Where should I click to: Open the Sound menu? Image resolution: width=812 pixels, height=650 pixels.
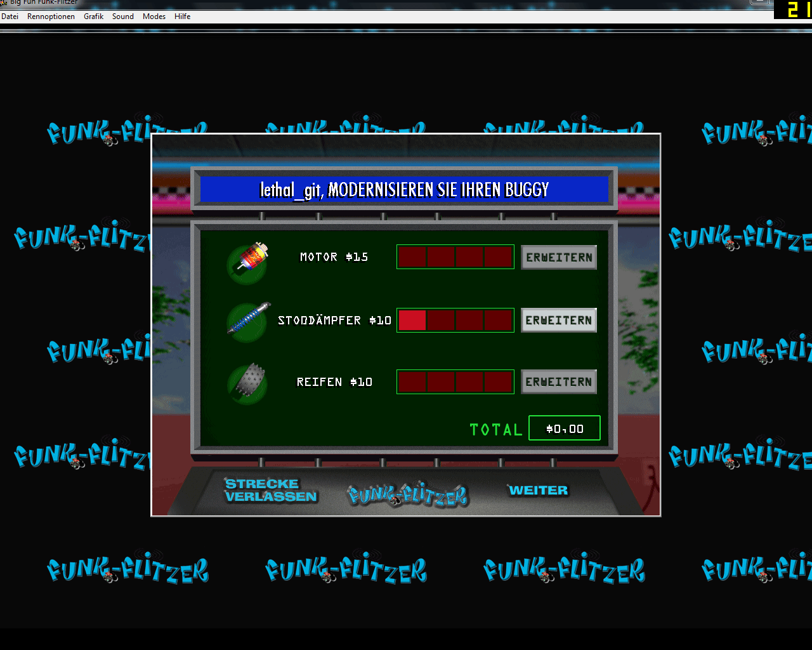click(x=123, y=17)
